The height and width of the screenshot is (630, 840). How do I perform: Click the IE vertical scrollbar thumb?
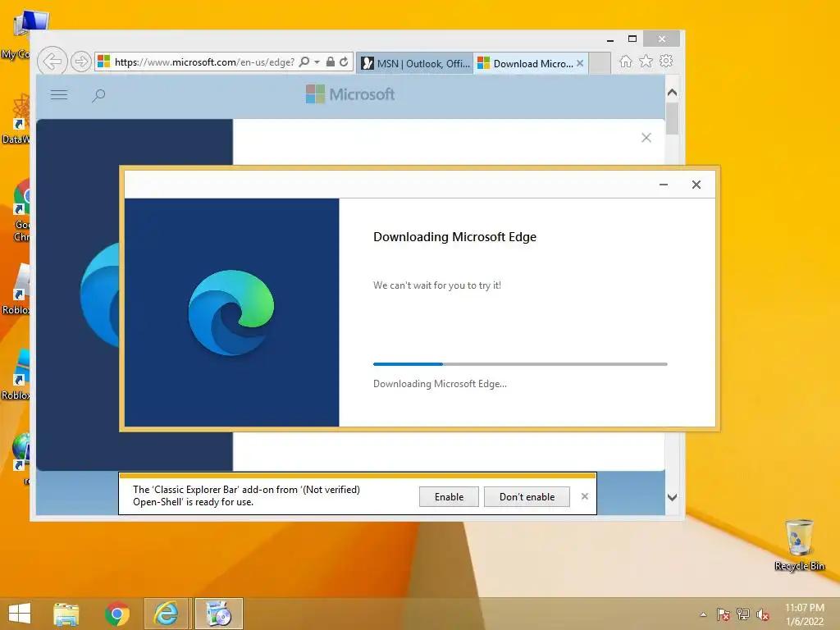673,118
